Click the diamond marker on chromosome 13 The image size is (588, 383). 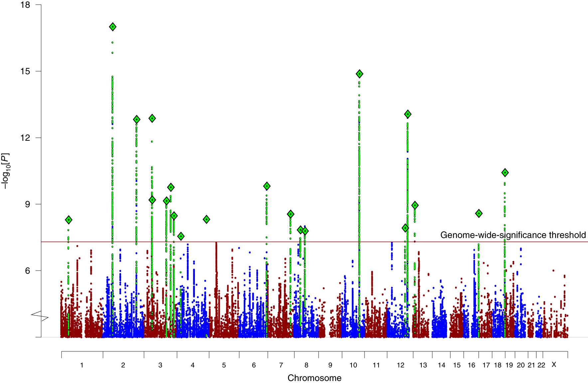[x=415, y=205]
